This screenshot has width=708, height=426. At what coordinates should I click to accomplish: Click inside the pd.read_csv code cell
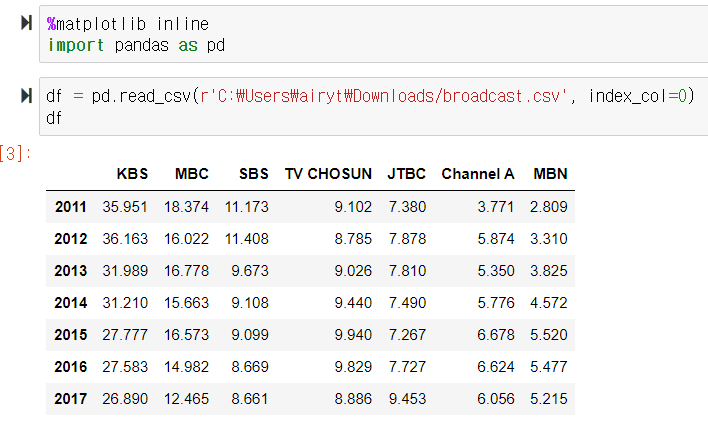(373, 107)
